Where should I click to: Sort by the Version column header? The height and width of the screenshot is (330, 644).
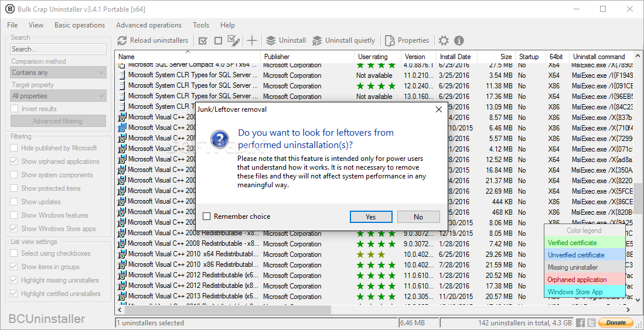(x=418, y=57)
